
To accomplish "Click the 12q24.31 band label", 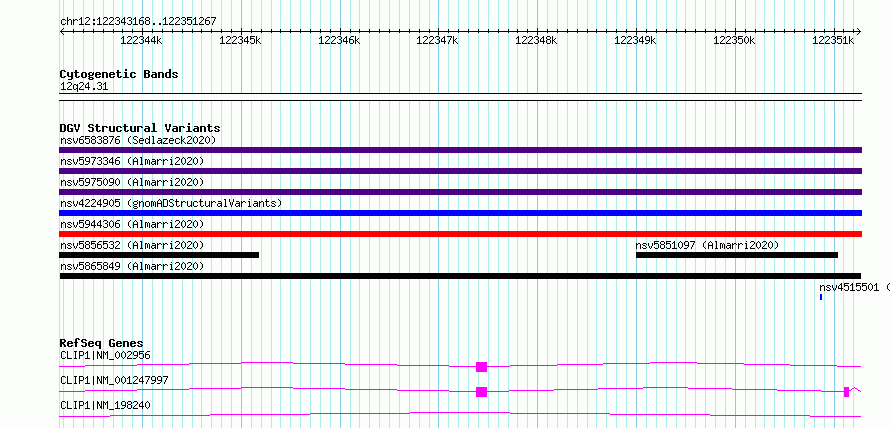I will [84, 87].
